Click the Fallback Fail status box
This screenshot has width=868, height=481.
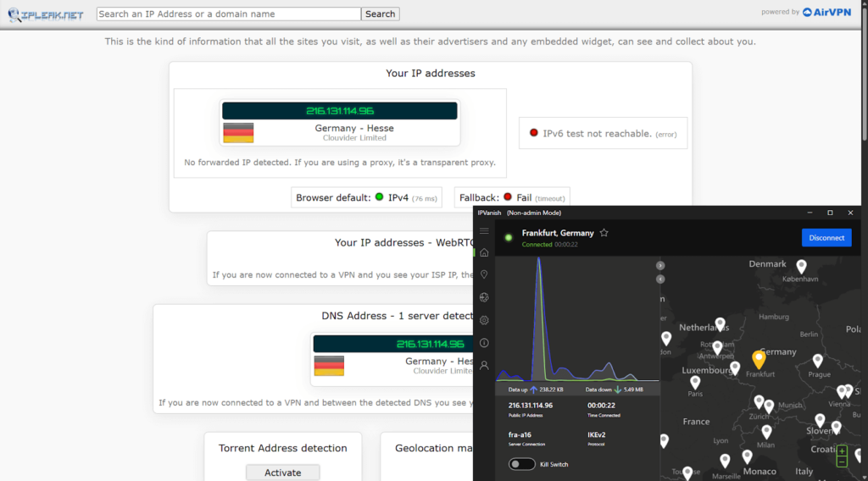pos(511,197)
